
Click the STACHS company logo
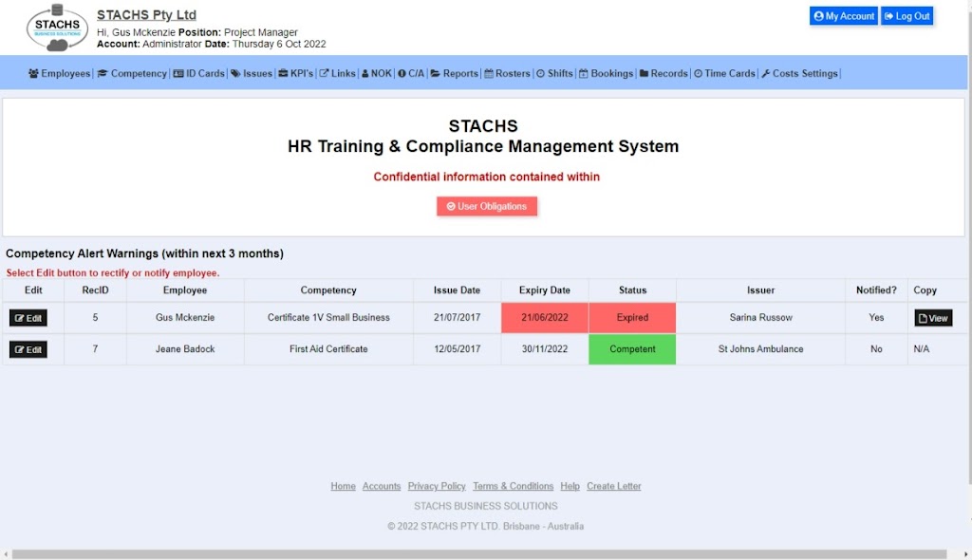57,28
